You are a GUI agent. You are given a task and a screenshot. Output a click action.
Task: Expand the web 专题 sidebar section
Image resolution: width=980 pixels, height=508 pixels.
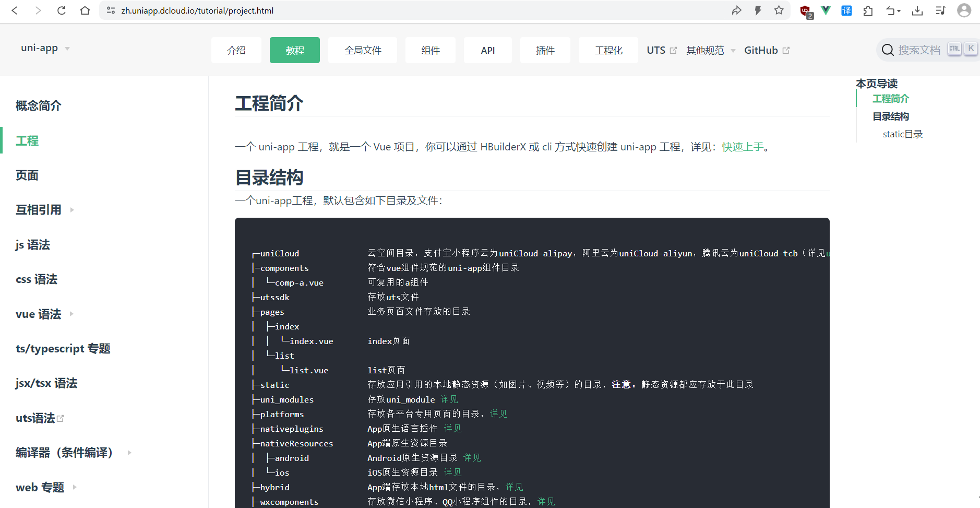[x=75, y=487]
